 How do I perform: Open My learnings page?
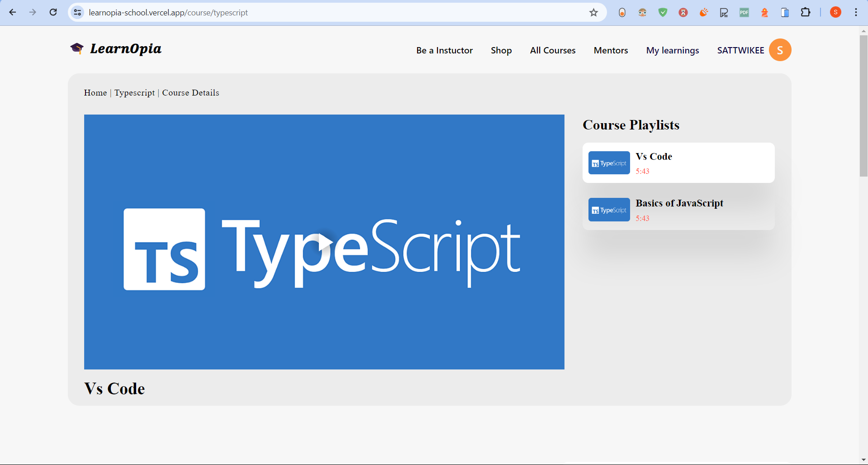click(x=673, y=50)
